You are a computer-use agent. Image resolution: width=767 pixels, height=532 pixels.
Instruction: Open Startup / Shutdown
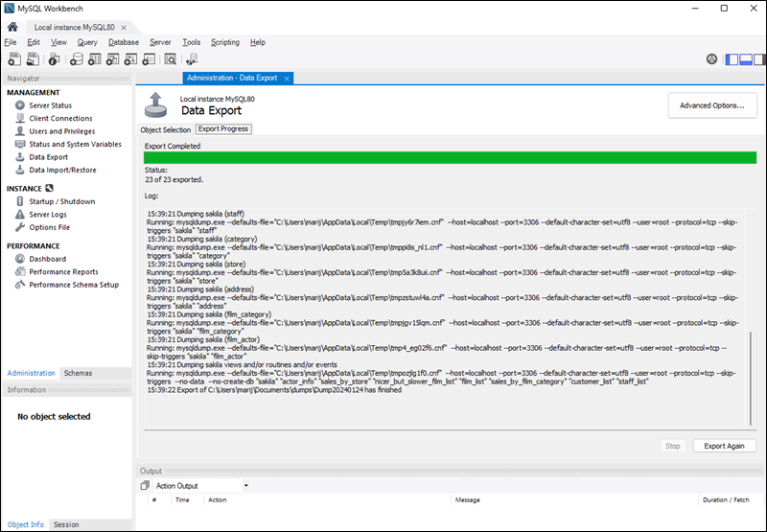tap(61, 201)
